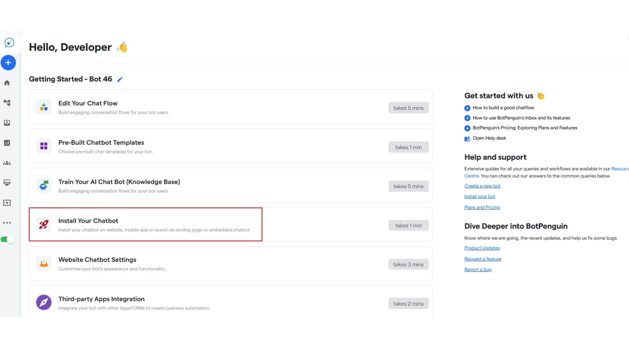The height and width of the screenshot is (364, 629).
Task: Click the 'Pre-Built Chatbot Templates' title
Action: [101, 143]
